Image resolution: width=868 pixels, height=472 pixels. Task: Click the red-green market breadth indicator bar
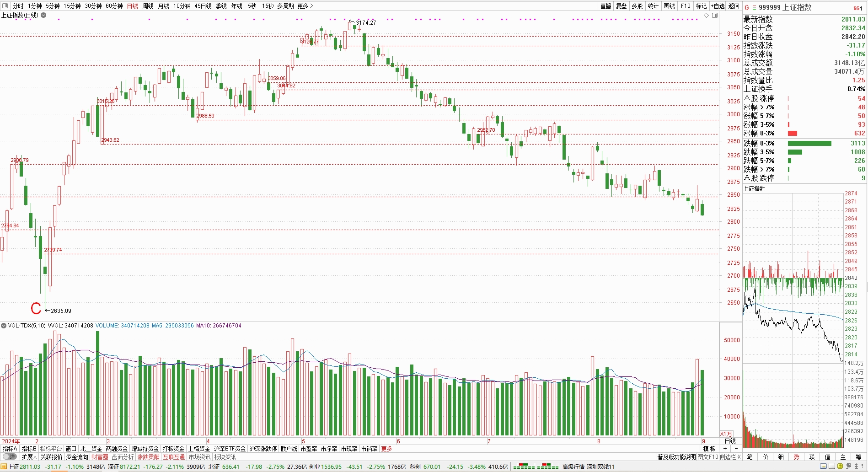[x=536, y=467]
